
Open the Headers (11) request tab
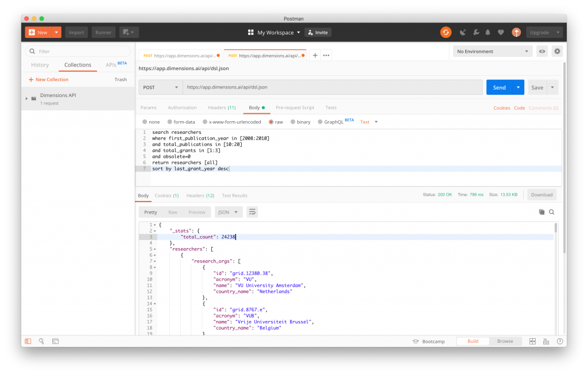[222, 107]
